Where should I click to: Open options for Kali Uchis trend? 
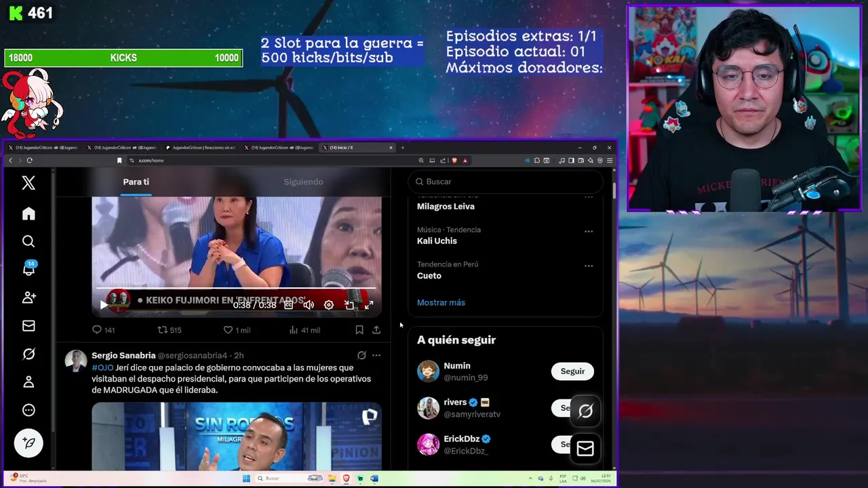(589, 231)
